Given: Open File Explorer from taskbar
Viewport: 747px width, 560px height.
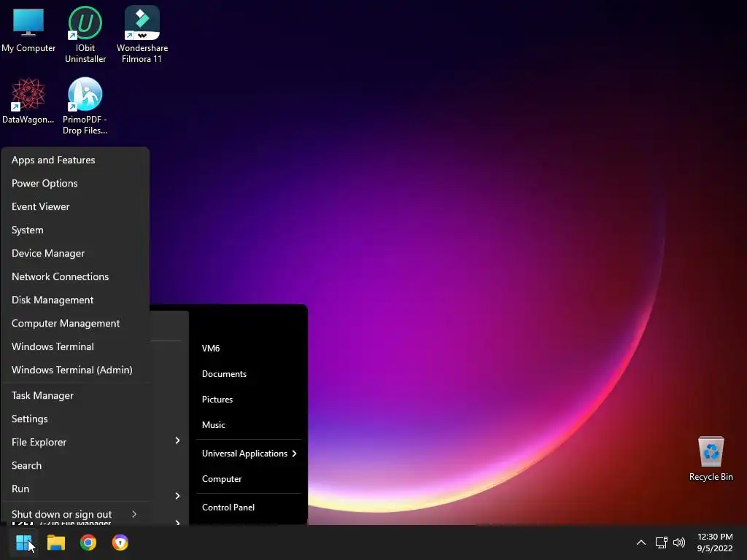Looking at the screenshot, I should [x=55, y=542].
